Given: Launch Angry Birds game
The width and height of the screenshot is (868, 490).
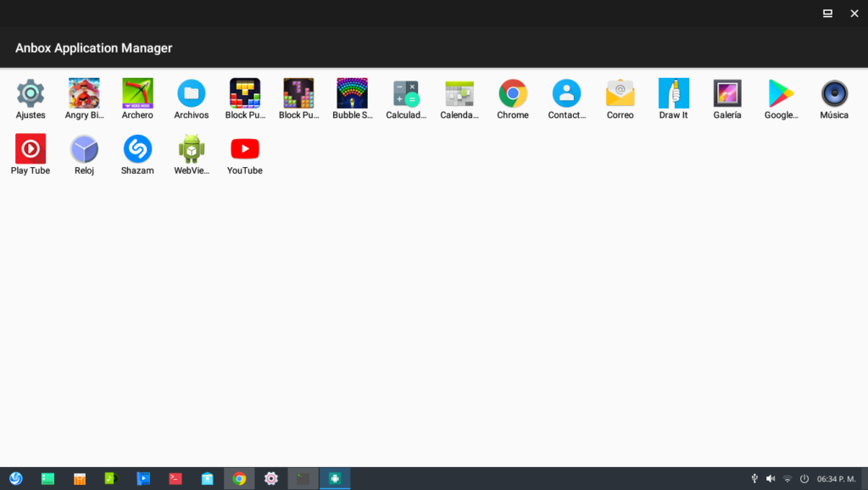Looking at the screenshot, I should [x=84, y=94].
